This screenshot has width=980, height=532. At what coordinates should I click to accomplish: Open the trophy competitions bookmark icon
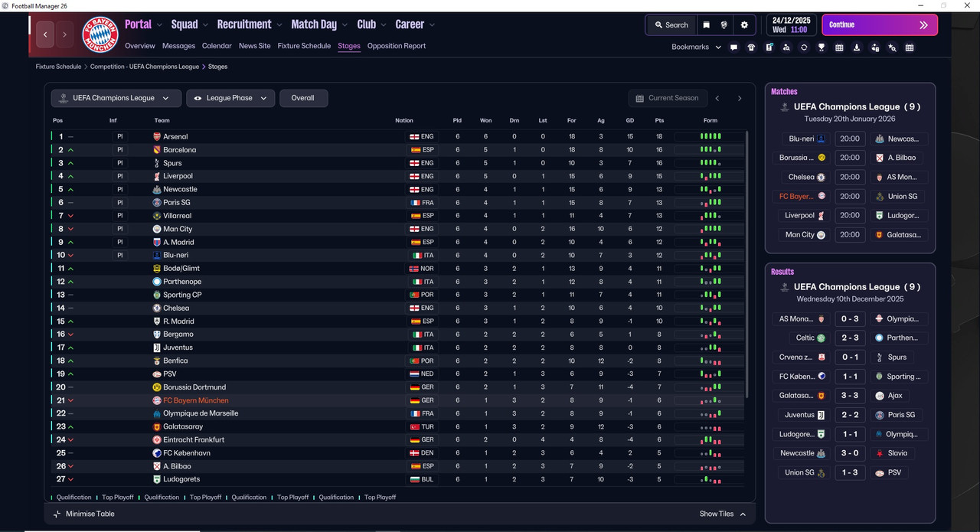(822, 47)
